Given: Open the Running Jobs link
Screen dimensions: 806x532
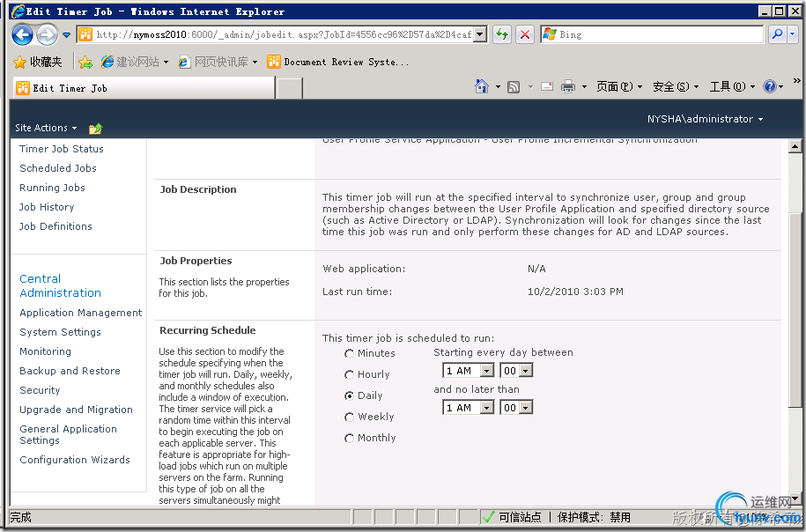Looking at the screenshot, I should point(53,188).
